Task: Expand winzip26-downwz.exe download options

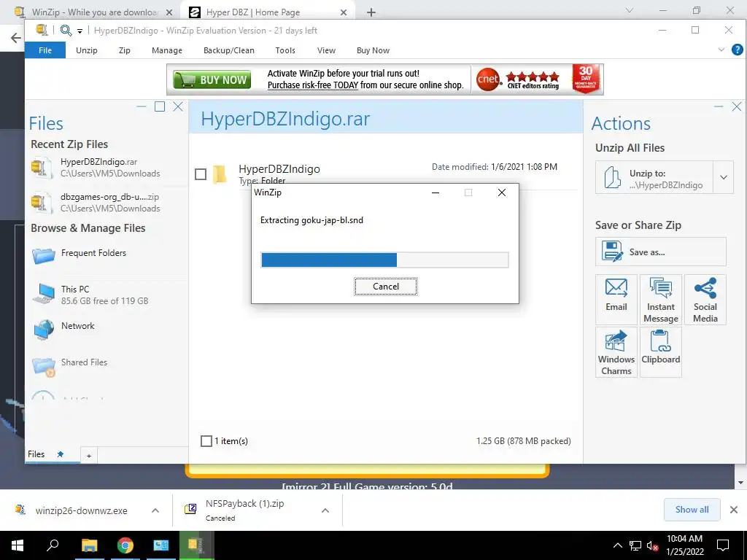Action: (155, 510)
